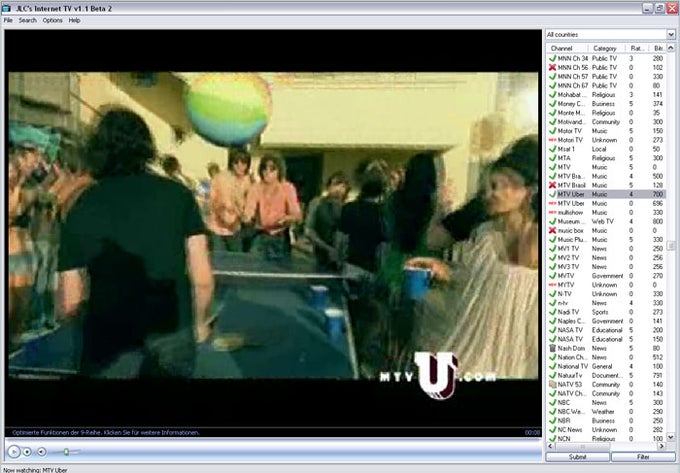Click the Filter button
The width and height of the screenshot is (680, 473).
(x=643, y=457)
